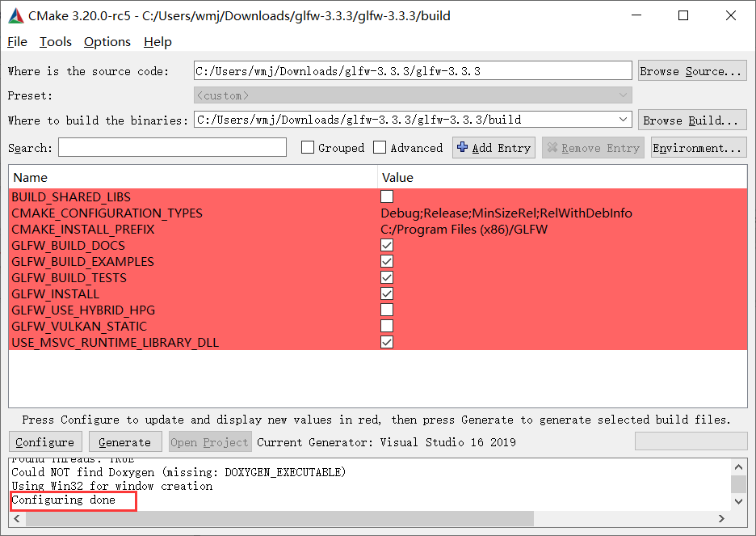Viewport: 756px width, 536px height.
Task: Disable GLFW_BUILD_DOCS
Action: pyautogui.click(x=386, y=245)
